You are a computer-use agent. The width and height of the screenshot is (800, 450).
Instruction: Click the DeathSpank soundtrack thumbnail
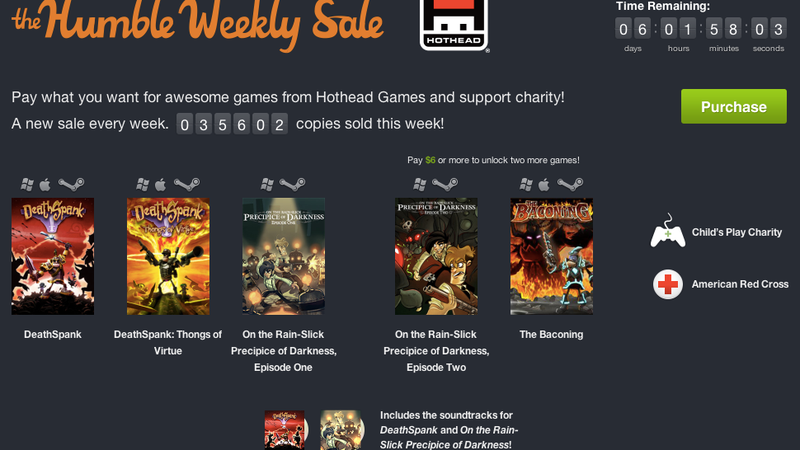pyautogui.click(x=286, y=430)
